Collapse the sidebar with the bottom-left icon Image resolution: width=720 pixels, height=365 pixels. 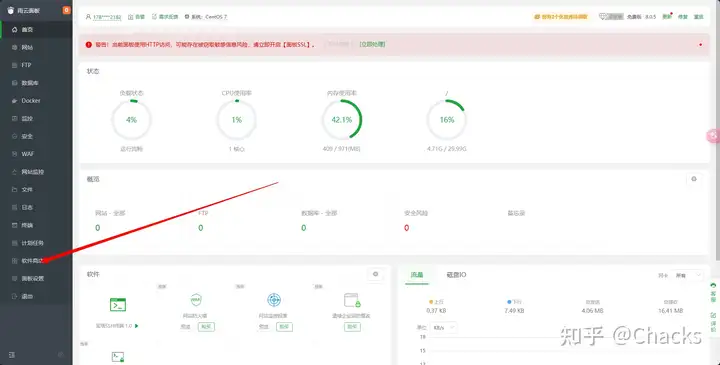tap(12, 354)
